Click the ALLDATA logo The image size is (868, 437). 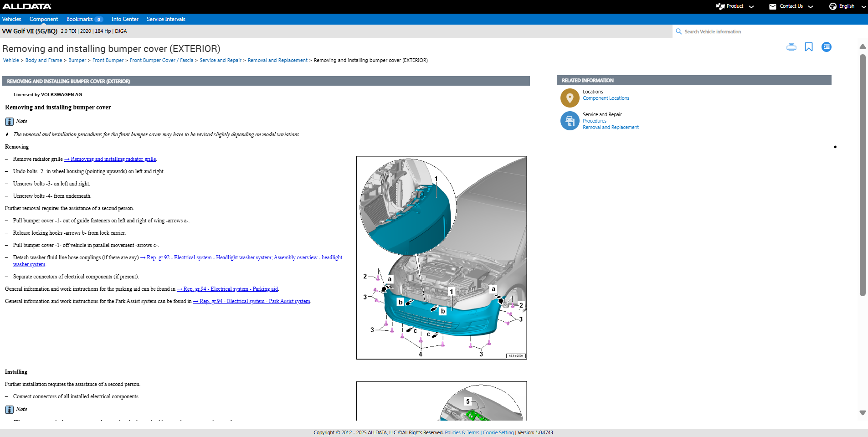27,6
